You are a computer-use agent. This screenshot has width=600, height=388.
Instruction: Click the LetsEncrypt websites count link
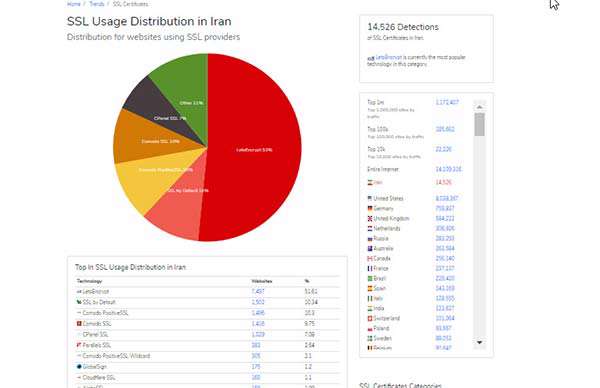[258, 291]
